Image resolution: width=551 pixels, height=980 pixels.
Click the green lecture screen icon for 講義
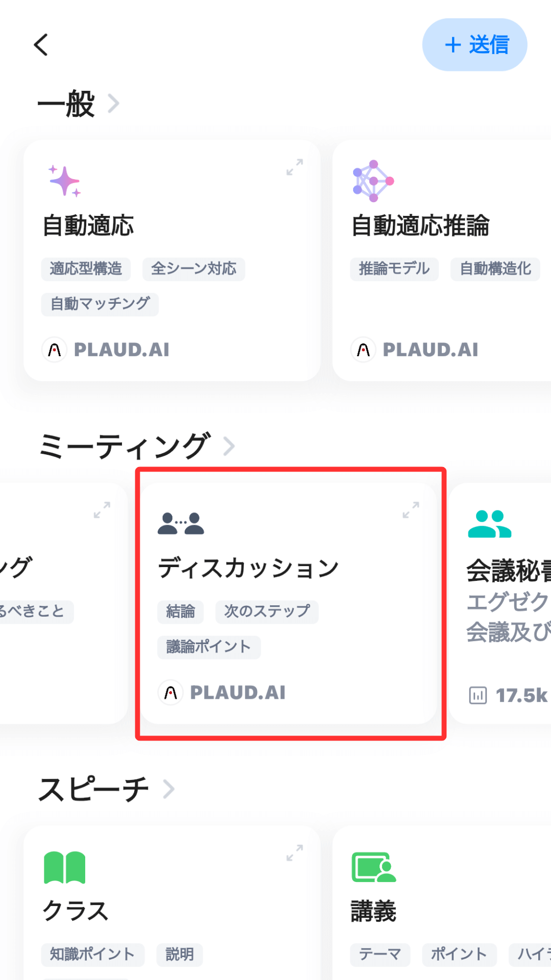click(374, 867)
